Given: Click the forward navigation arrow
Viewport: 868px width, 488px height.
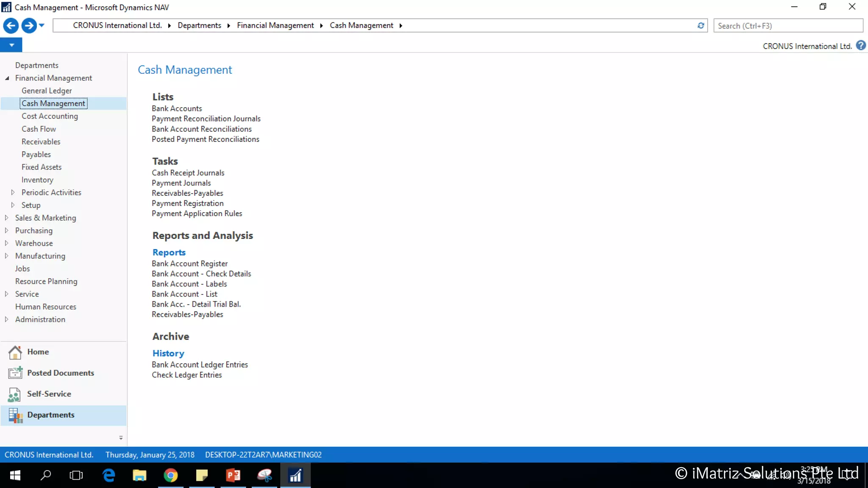Looking at the screenshot, I should pyautogui.click(x=29, y=26).
